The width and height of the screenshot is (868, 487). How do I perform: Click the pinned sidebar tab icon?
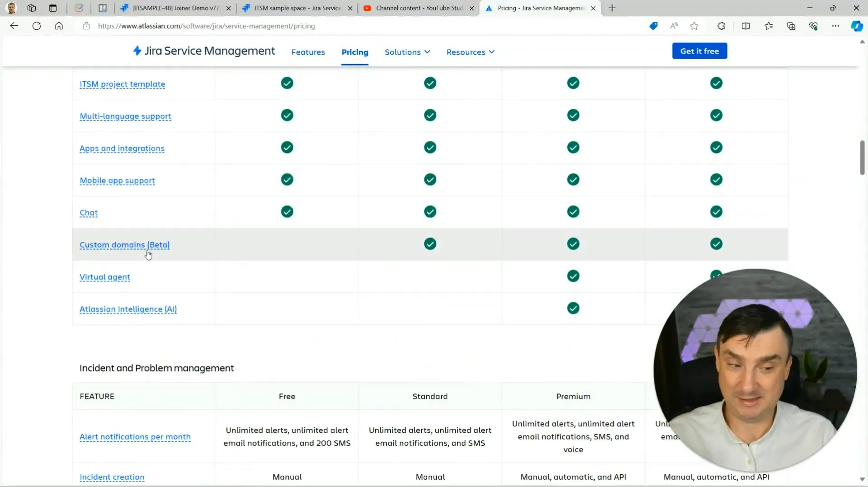coord(103,8)
